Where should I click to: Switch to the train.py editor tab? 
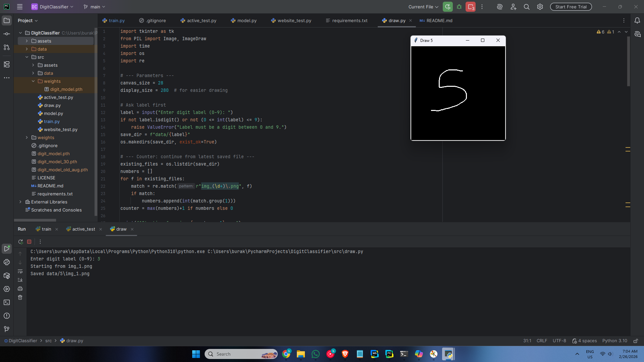113,20
